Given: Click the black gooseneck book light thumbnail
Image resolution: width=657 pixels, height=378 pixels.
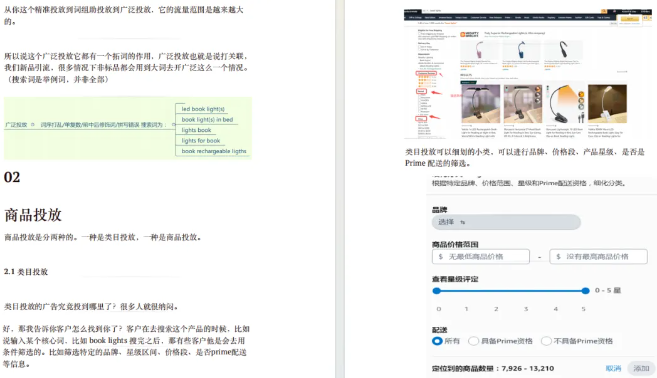Looking at the screenshot, I should [563, 50].
